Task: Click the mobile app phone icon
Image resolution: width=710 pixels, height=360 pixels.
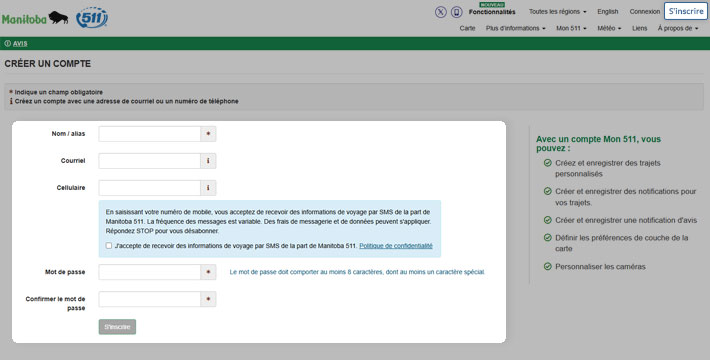Action: (x=456, y=12)
